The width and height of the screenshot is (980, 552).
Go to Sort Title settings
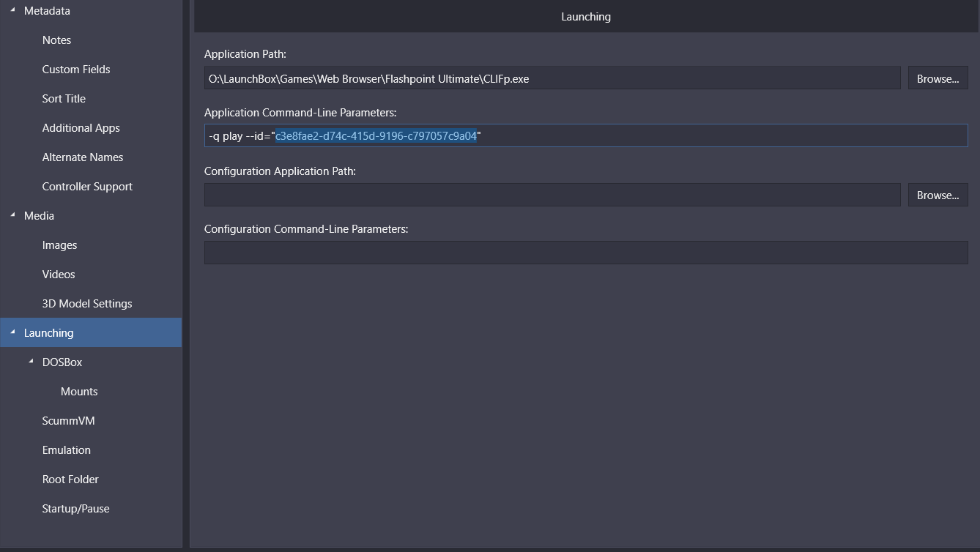[x=64, y=99]
